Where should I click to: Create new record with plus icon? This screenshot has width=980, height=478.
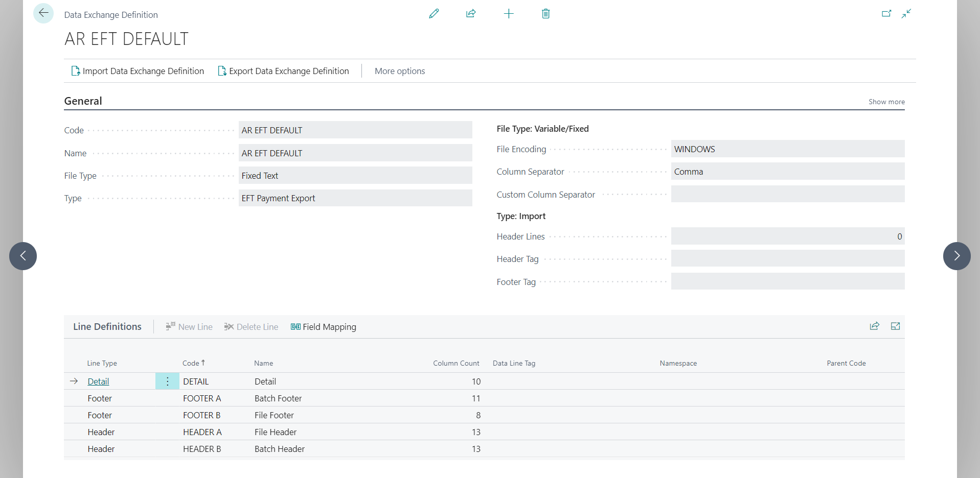pyautogui.click(x=509, y=14)
